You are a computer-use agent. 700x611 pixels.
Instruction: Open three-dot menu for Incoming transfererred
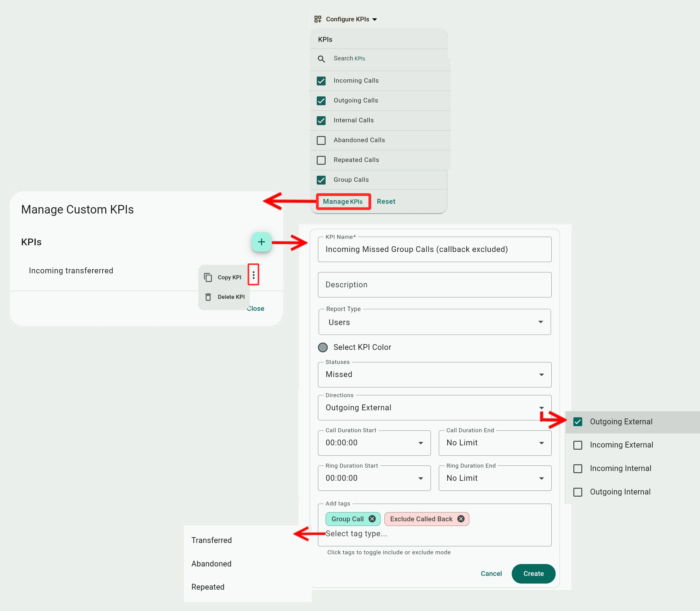coord(254,275)
